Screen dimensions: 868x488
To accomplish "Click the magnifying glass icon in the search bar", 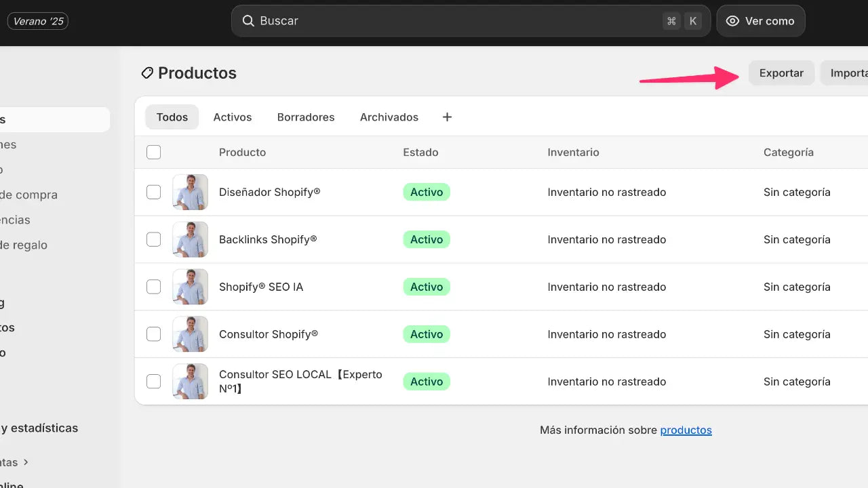I will pos(248,21).
